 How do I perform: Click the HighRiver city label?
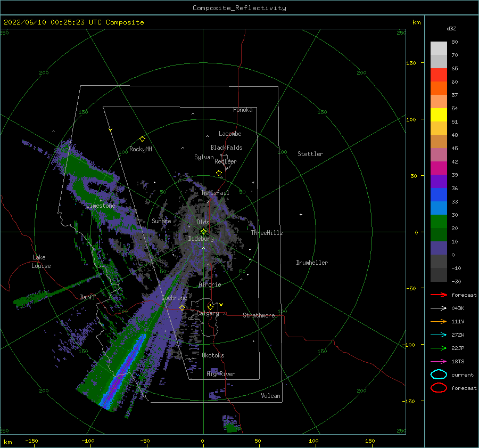pyautogui.click(x=221, y=374)
